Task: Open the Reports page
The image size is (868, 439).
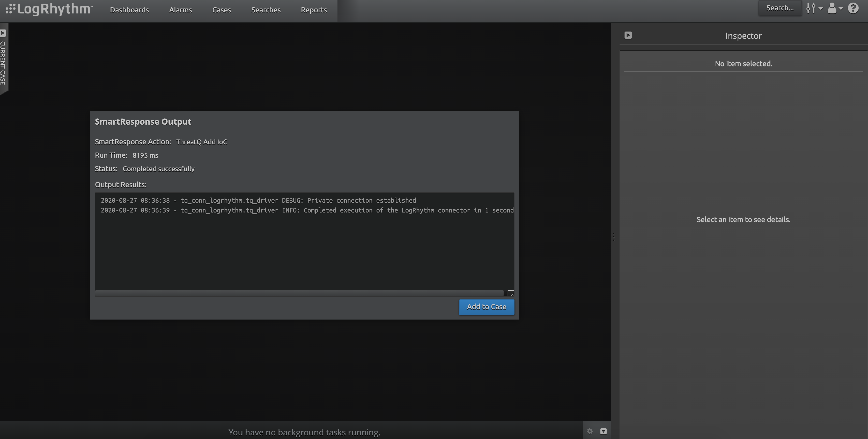Action: [x=314, y=10]
